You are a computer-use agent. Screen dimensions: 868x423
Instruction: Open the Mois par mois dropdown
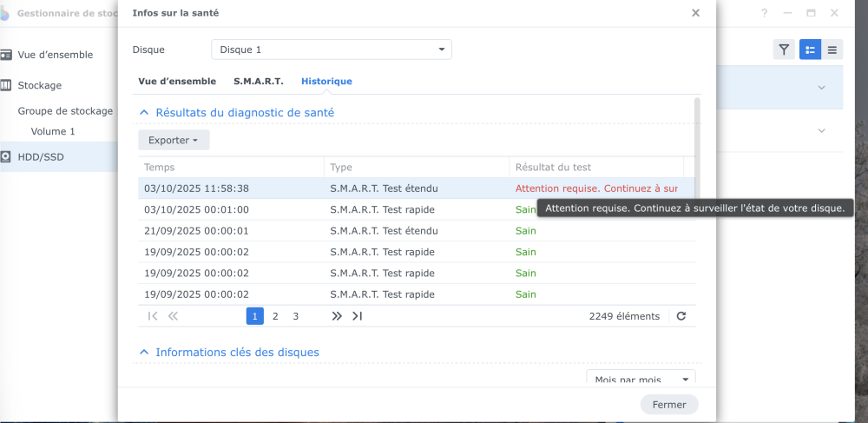[x=641, y=380]
